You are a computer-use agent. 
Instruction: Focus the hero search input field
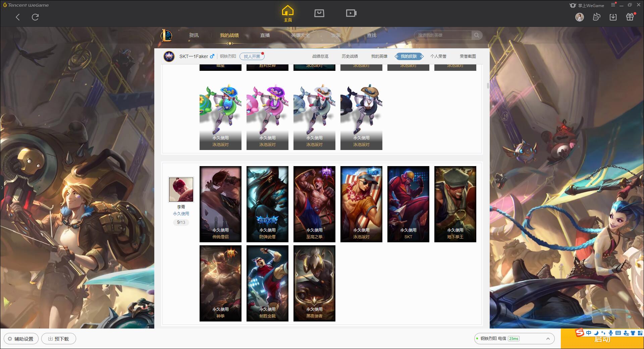tap(443, 35)
